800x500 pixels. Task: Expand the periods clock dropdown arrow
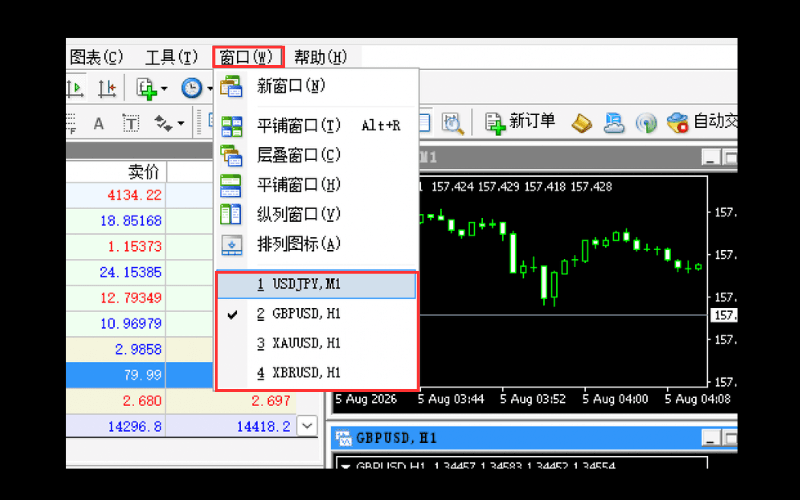pyautogui.click(x=210, y=89)
